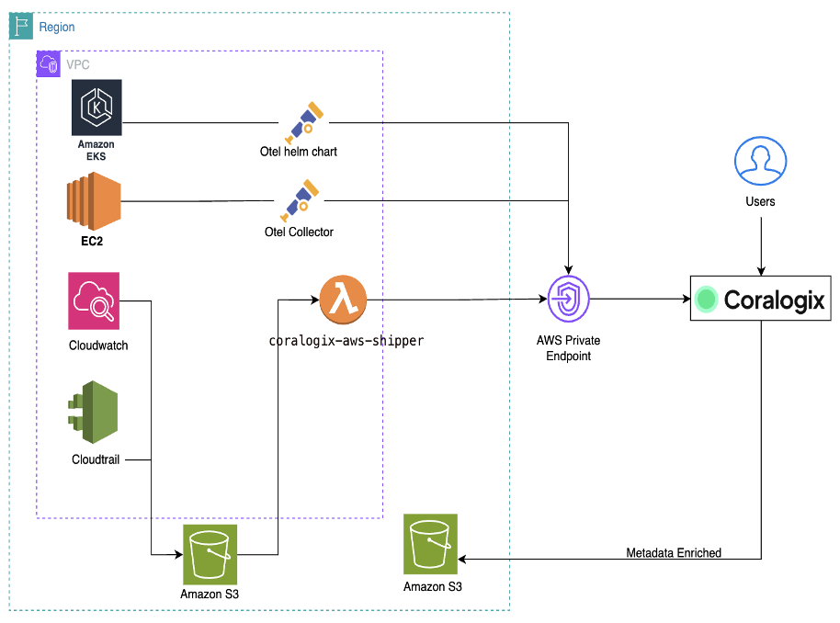
Task: Click the Coralogix logo box
Action: [x=761, y=300]
